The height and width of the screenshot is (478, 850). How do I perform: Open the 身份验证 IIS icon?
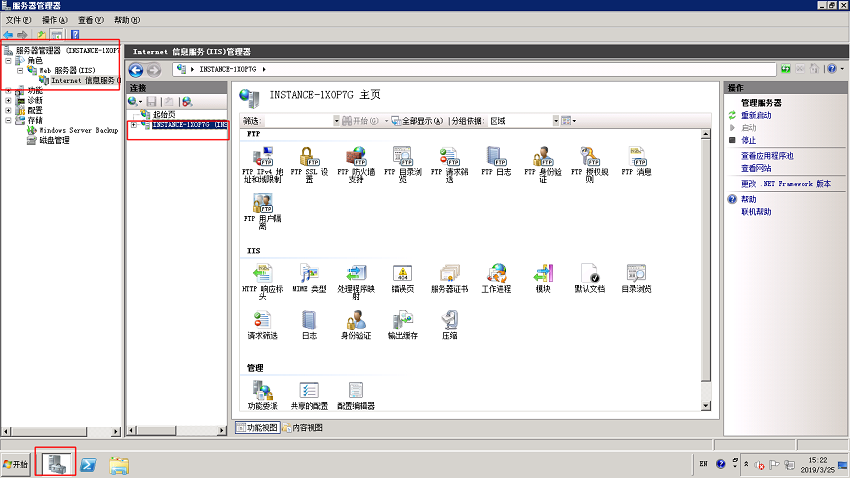pos(356,325)
